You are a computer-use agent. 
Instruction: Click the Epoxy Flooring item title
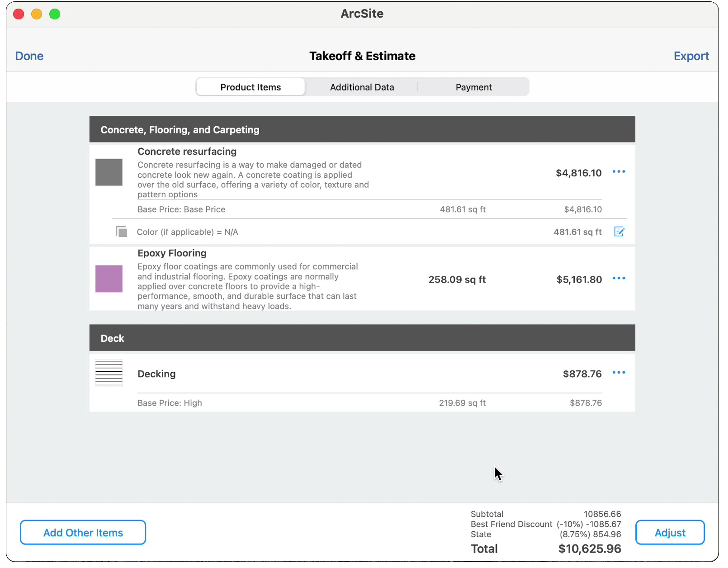pos(172,253)
